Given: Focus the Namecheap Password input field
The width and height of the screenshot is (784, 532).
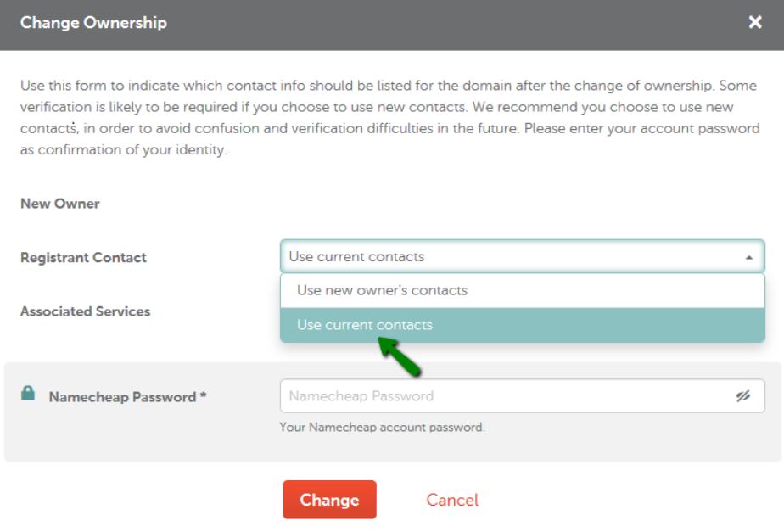Looking at the screenshot, I should pyautogui.click(x=522, y=396).
